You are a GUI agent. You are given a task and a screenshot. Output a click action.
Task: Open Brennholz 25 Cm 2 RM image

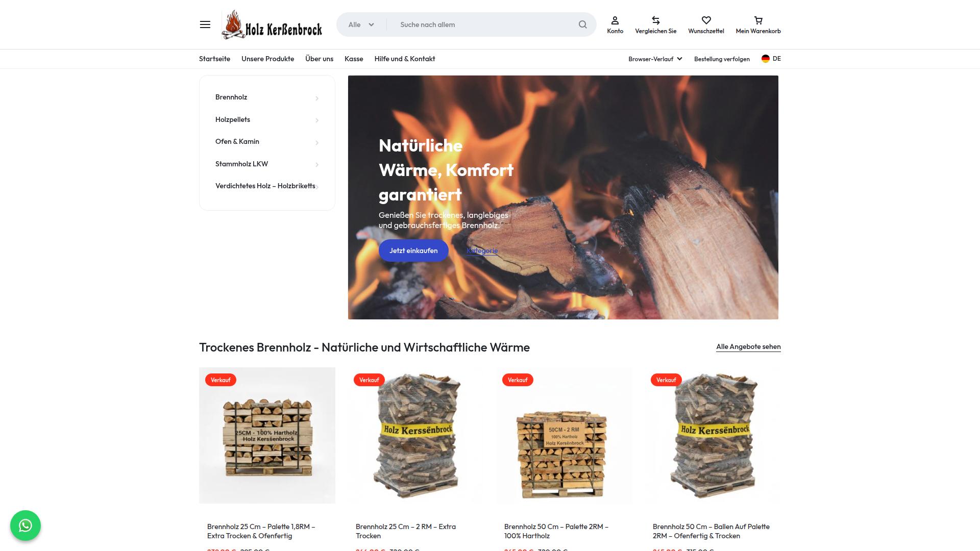pos(415,435)
